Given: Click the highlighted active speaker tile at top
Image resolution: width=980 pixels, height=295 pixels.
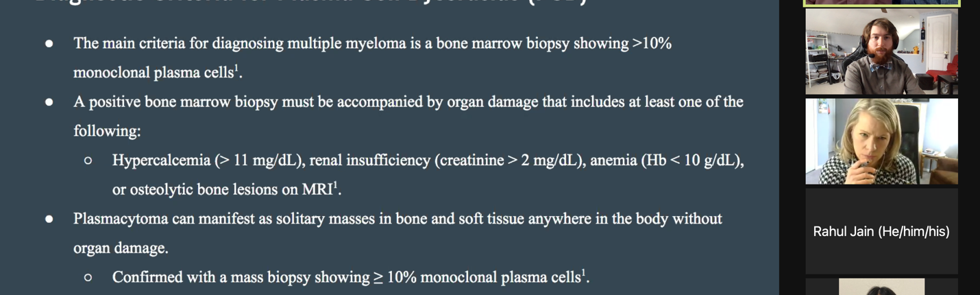Looking at the screenshot, I should 881,3.
